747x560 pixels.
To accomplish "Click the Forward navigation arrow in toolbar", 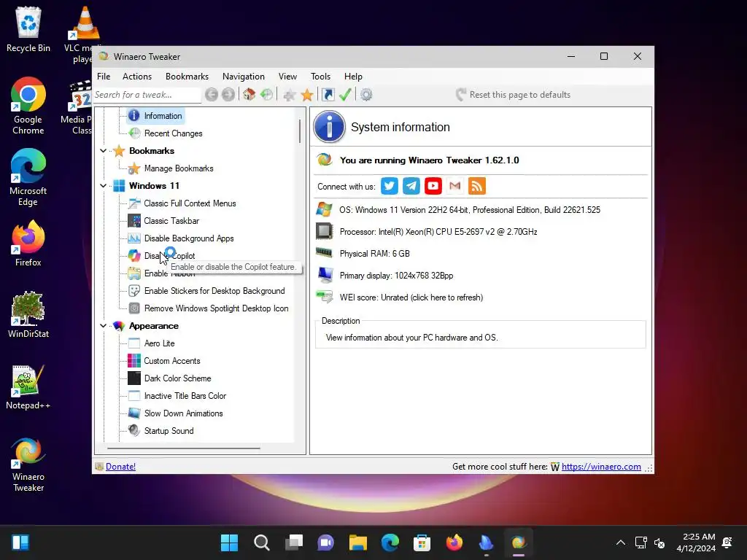I will tap(228, 95).
